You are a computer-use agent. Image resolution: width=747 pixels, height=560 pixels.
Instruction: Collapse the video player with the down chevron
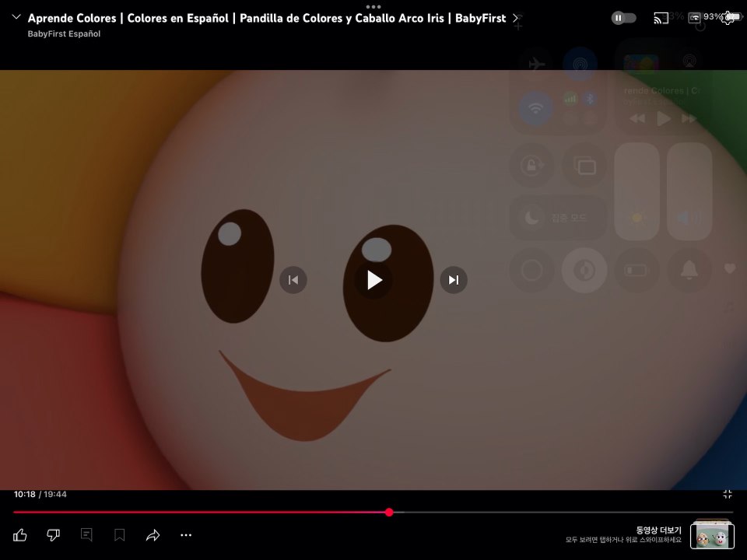[x=16, y=17]
